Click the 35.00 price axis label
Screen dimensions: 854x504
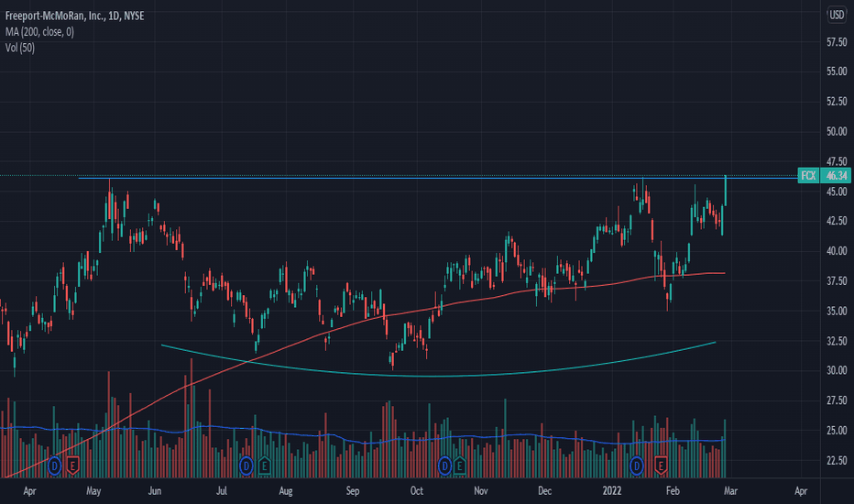point(837,312)
